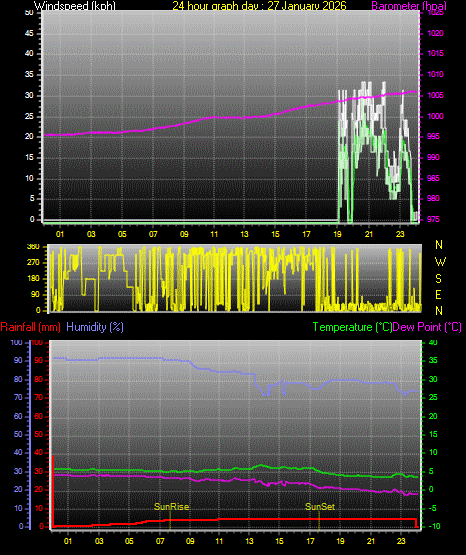Click windspeed axis value 45
This screenshot has height=555, width=466.
coord(29,33)
